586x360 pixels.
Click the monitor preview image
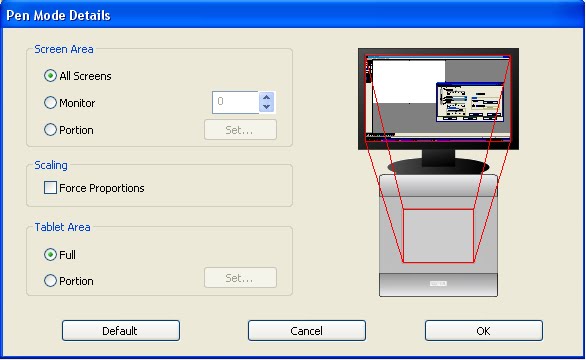[438, 99]
